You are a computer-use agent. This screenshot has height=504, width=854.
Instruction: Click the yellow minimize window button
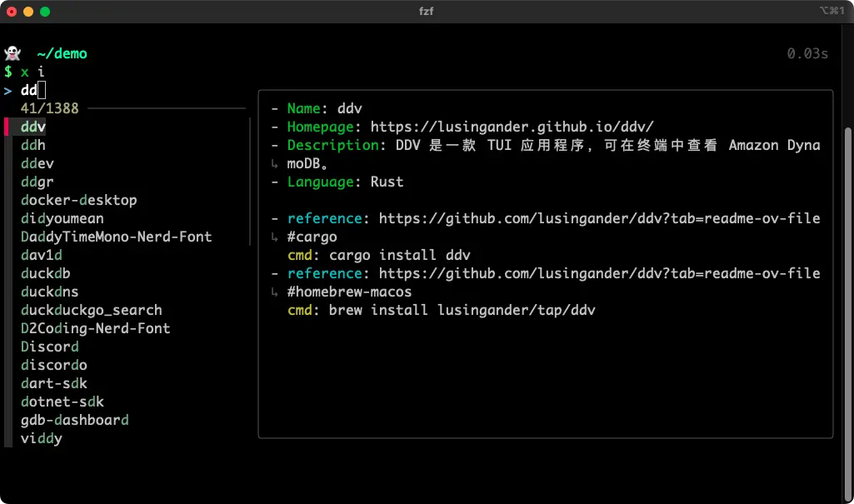(x=28, y=12)
